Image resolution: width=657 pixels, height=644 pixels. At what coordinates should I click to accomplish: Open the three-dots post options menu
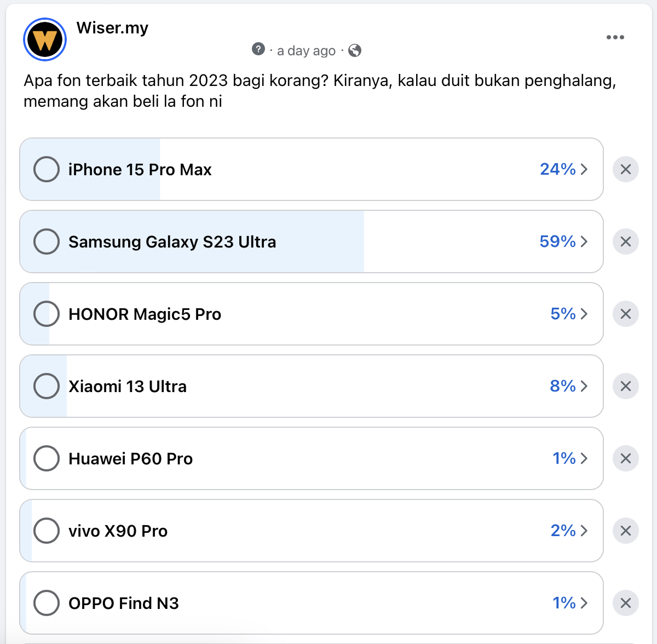click(615, 37)
